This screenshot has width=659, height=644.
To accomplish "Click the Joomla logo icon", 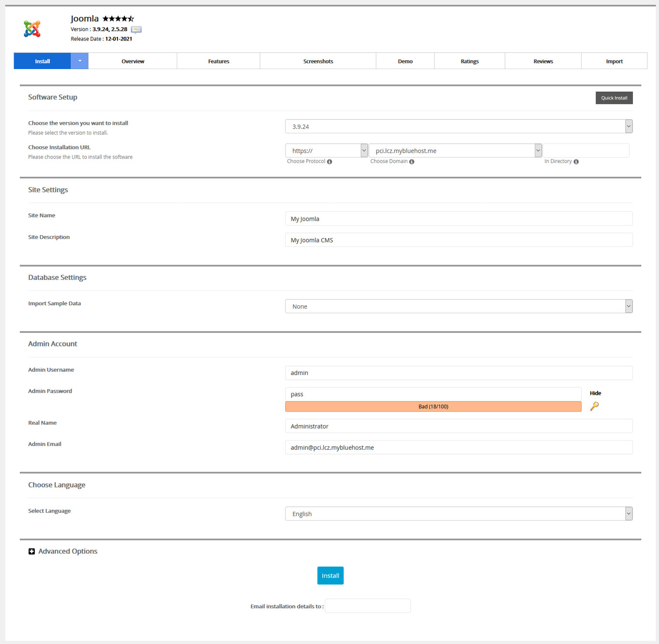I will [32, 29].
